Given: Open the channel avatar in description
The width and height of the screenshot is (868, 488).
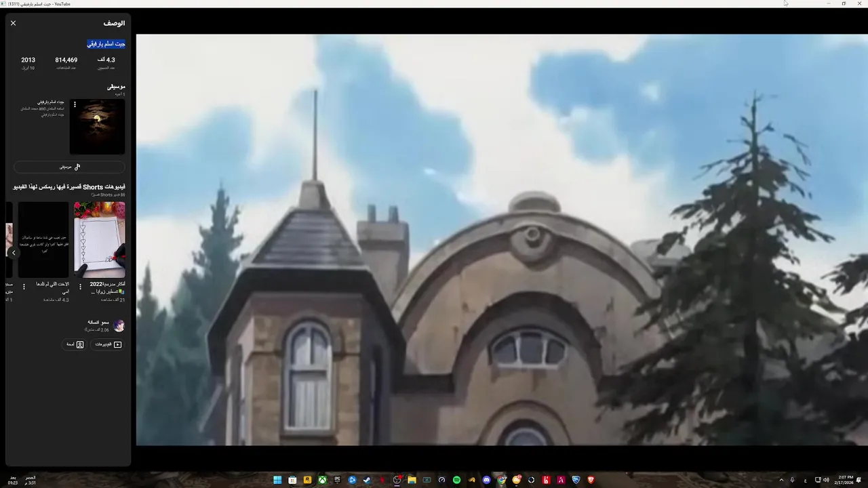Looking at the screenshot, I should (x=119, y=326).
